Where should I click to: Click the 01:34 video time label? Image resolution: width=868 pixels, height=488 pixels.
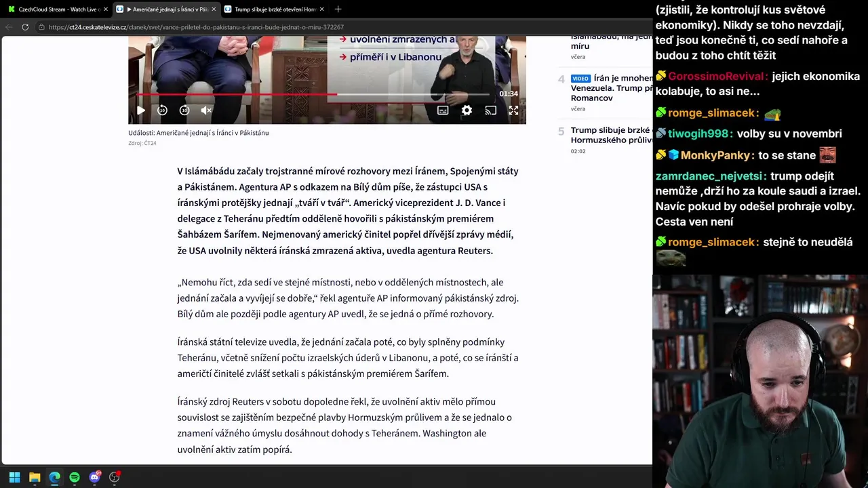(509, 94)
